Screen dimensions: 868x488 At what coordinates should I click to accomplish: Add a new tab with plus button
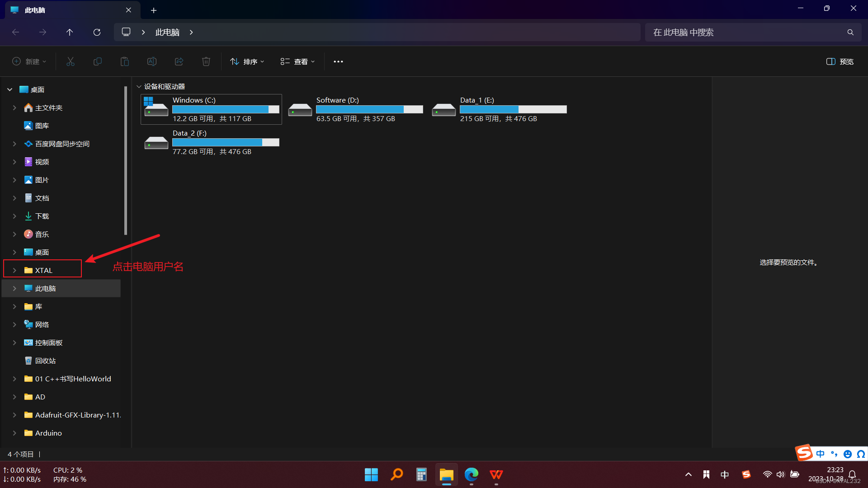(x=154, y=10)
